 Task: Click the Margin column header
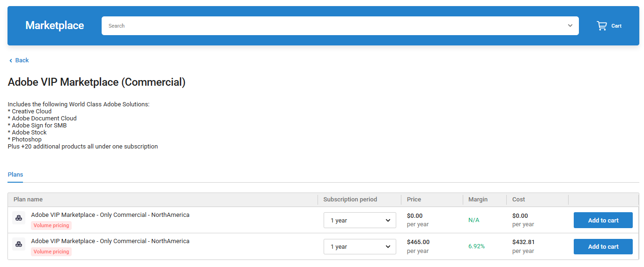pyautogui.click(x=478, y=200)
